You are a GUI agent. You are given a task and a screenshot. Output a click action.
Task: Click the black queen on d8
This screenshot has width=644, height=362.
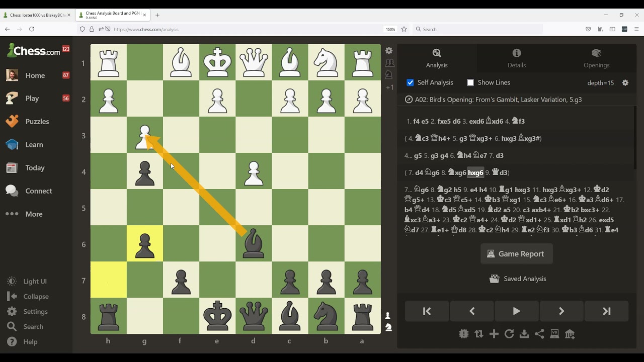coord(254,316)
